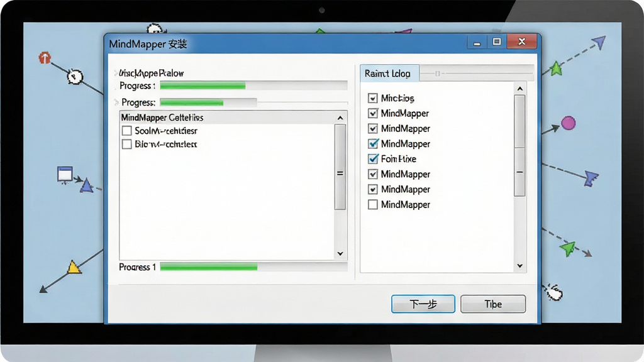The image size is (644, 362).
Task: Click the first Progress bar with a colon
Action: pyautogui.click(x=253, y=85)
